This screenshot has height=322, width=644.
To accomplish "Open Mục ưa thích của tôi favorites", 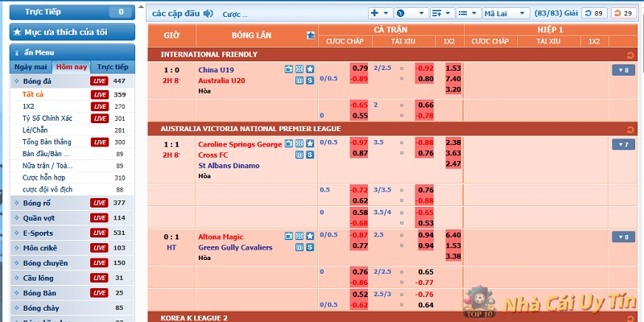I will pos(69,33).
